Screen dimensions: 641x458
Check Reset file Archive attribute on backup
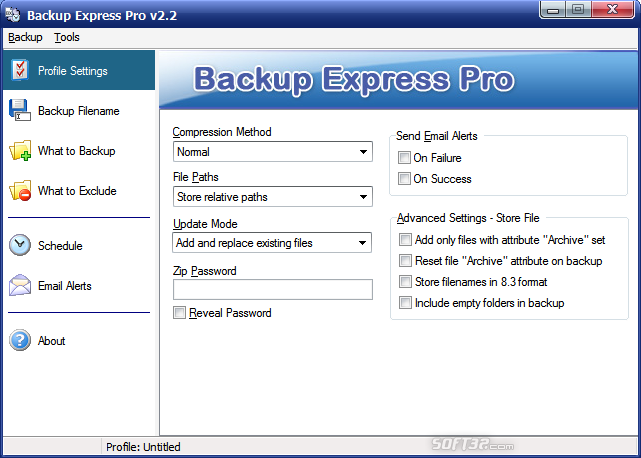coord(405,260)
